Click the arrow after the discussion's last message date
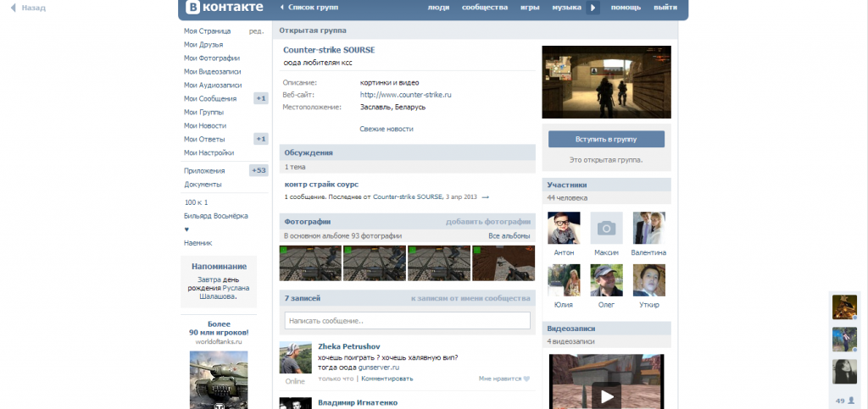 tap(486, 197)
